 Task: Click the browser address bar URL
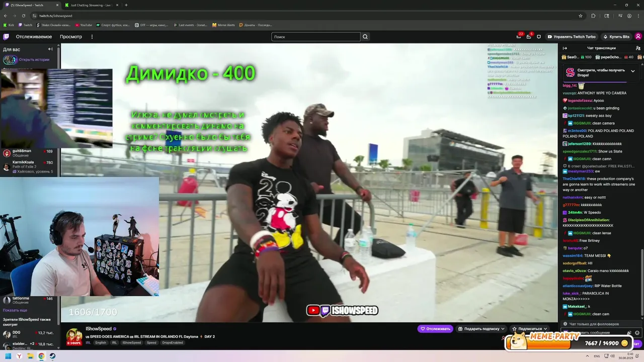coord(56,16)
